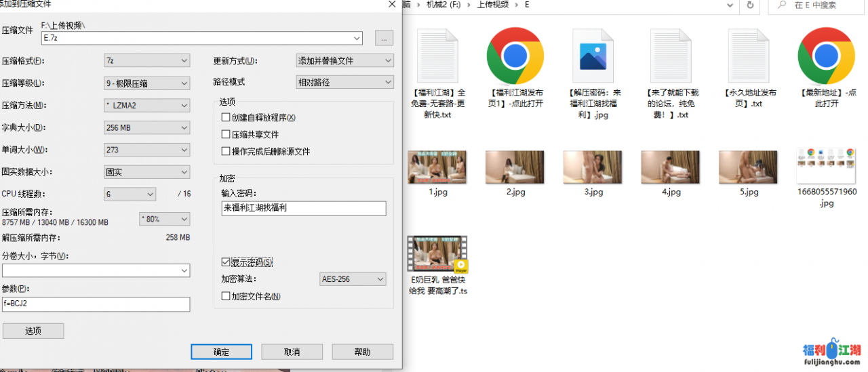Click the refresh icon in Explorer address bar
Image resolution: width=868 pixels, height=372 pixels.
pos(750,5)
